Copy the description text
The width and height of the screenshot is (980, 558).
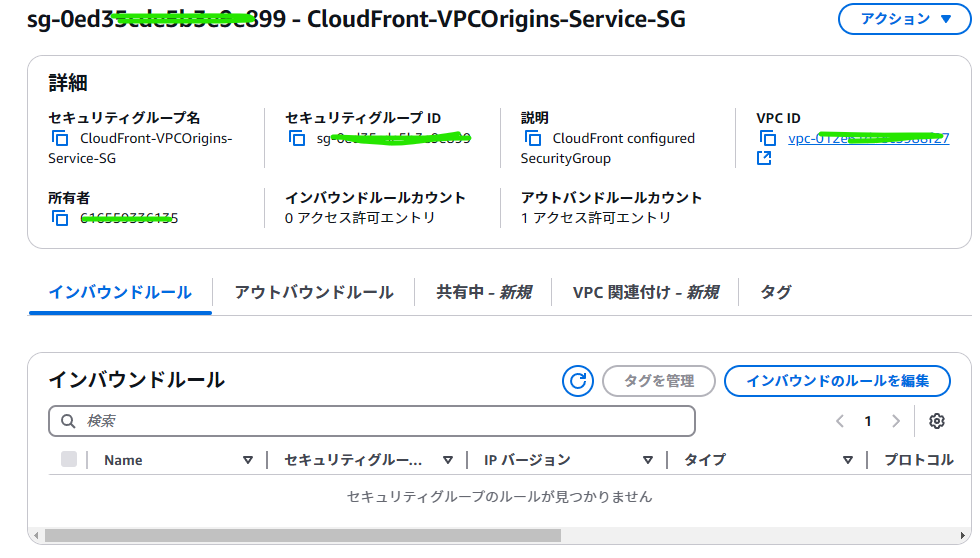(532, 138)
